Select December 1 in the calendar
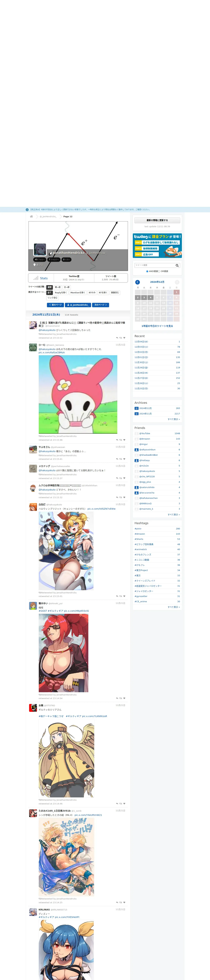This screenshot has height=980, width=210. (176, 292)
